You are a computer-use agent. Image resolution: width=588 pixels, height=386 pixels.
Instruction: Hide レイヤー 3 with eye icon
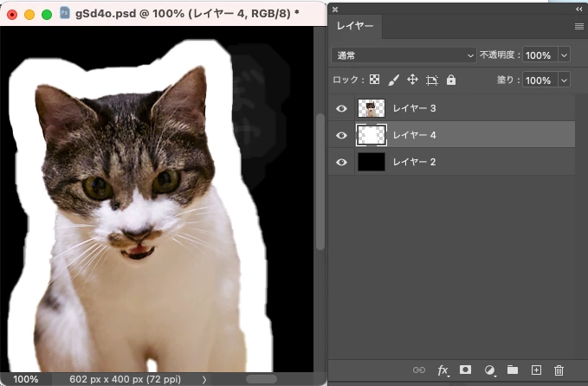coord(341,108)
